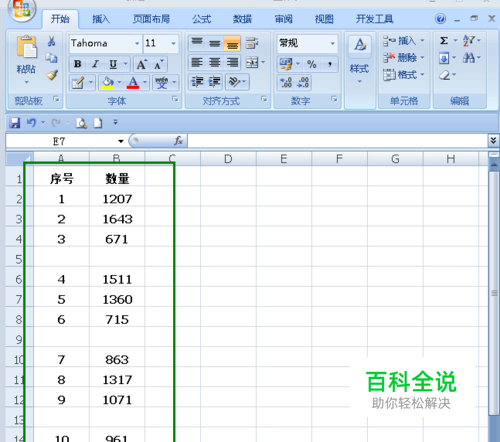Center text horizontally
This screenshot has width=500, height=442.
tap(214, 63)
